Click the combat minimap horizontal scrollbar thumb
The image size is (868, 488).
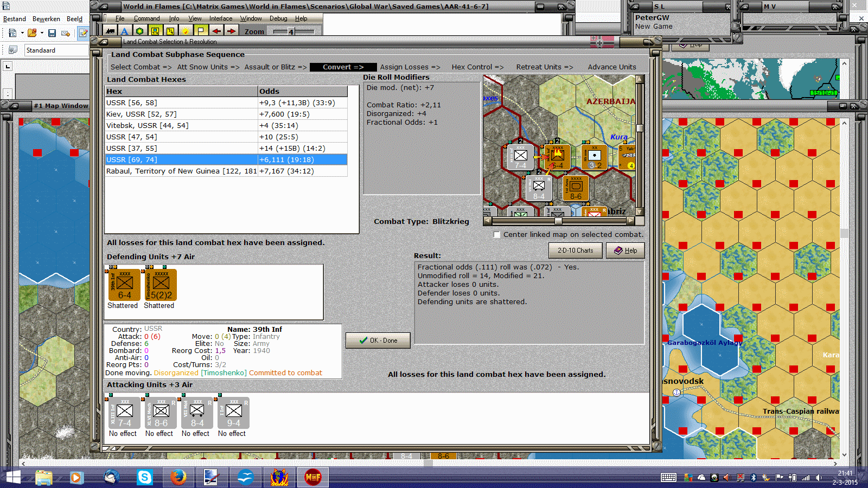pyautogui.click(x=558, y=221)
